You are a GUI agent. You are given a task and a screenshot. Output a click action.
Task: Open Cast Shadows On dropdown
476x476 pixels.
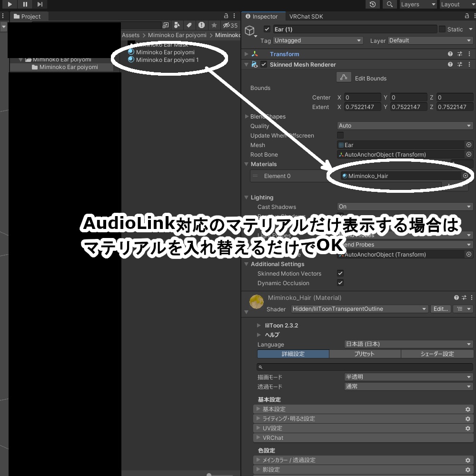pos(405,207)
